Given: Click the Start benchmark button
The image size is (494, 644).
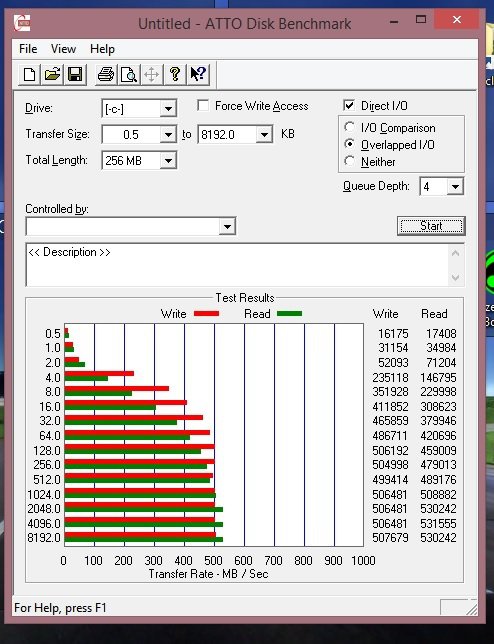Looking at the screenshot, I should pos(431,226).
